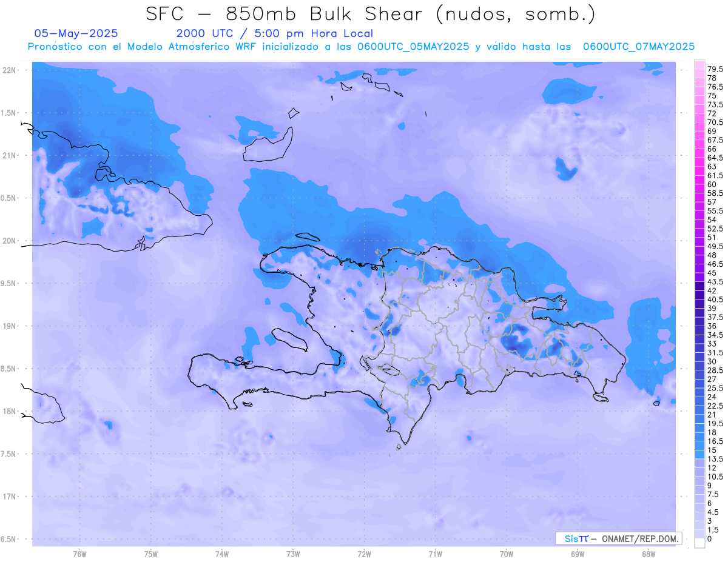Click the '70.5' value on the color scale
This screenshot has height=562, width=728.
[x=715, y=122]
